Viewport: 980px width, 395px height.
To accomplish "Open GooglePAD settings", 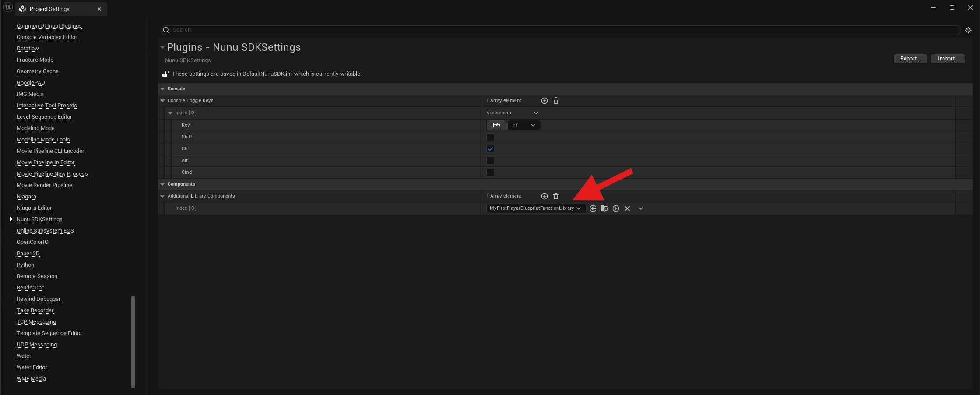I will (31, 83).
